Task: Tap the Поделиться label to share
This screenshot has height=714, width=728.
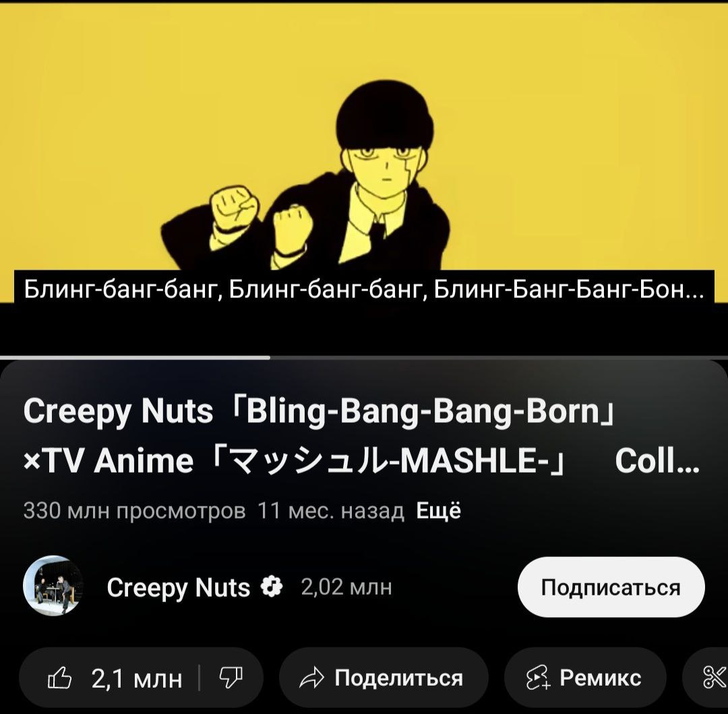Action: pyautogui.click(x=399, y=678)
